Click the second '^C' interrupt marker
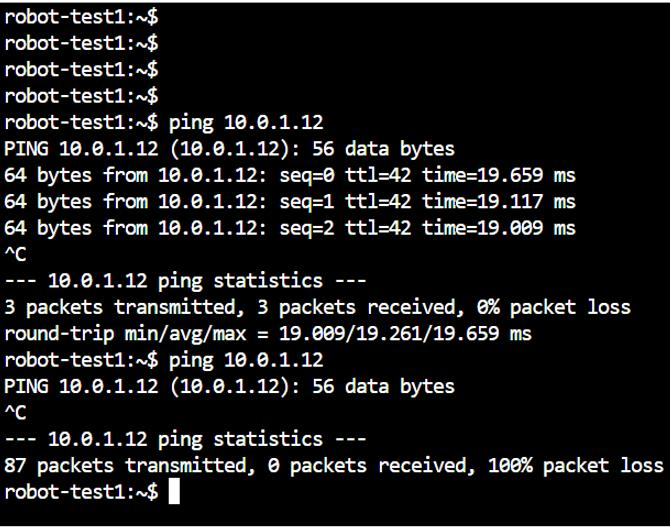670x527 pixels. click(15, 412)
